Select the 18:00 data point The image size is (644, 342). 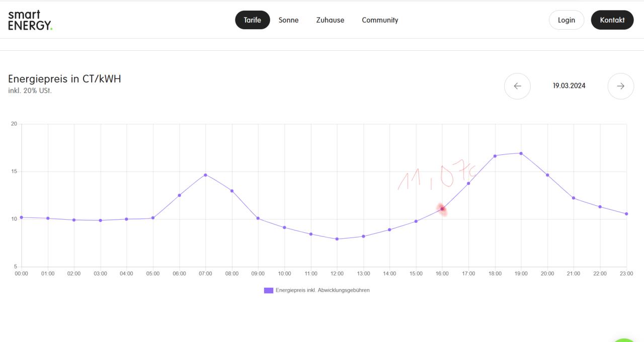click(x=495, y=156)
